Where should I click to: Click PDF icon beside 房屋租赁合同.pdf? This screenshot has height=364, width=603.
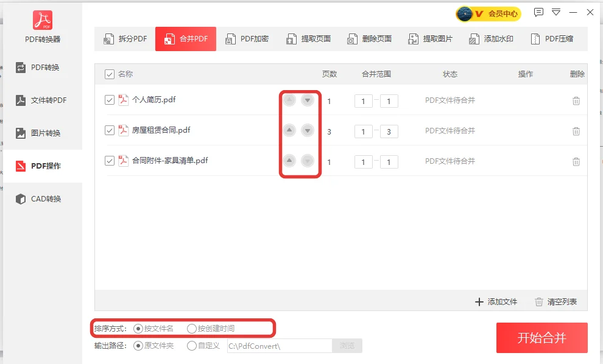123,130
